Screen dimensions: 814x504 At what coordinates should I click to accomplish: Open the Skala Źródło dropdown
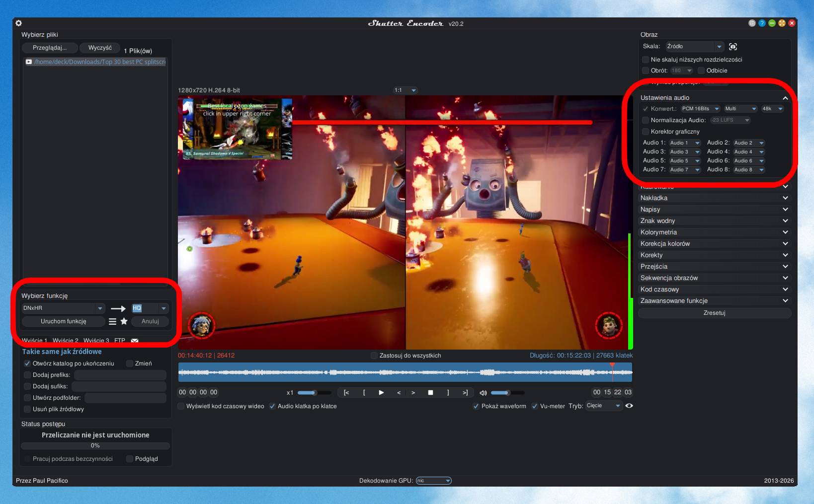tap(695, 47)
